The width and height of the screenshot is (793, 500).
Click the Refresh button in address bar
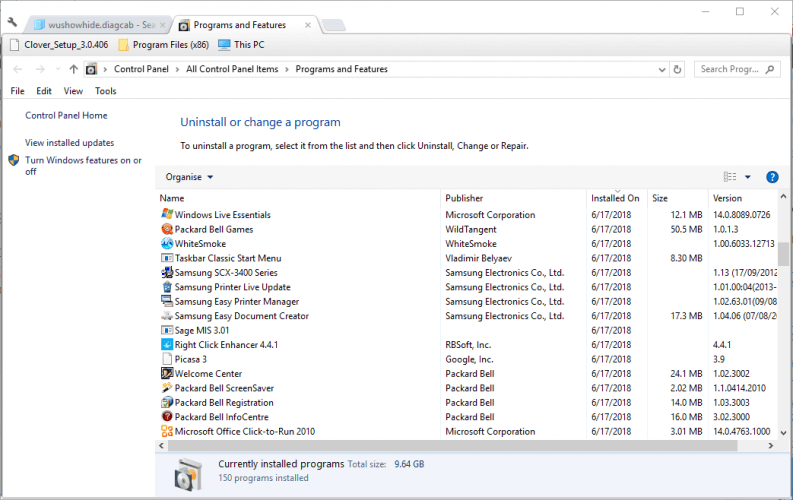pos(677,69)
